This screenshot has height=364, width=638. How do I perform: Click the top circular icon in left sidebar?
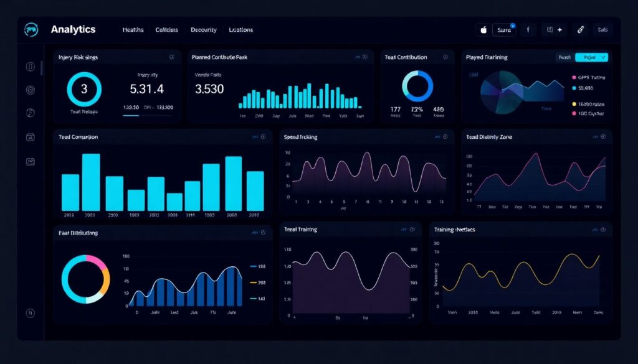pos(31,67)
